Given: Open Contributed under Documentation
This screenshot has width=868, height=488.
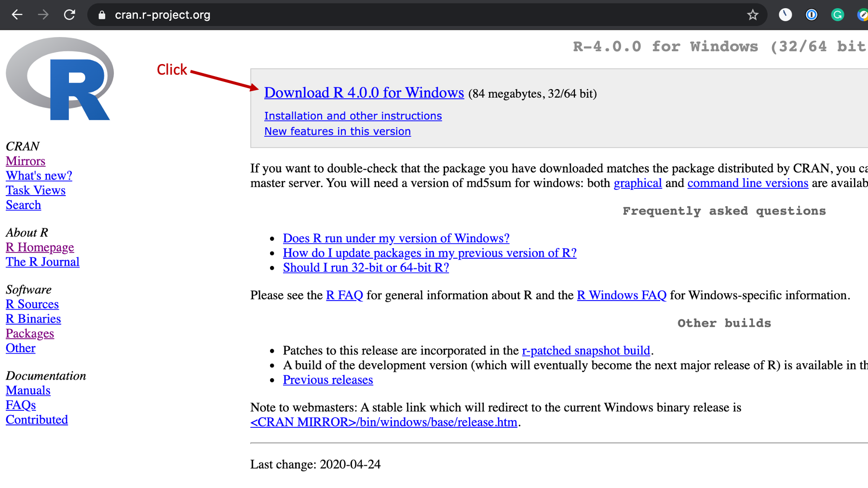Looking at the screenshot, I should pyautogui.click(x=37, y=420).
